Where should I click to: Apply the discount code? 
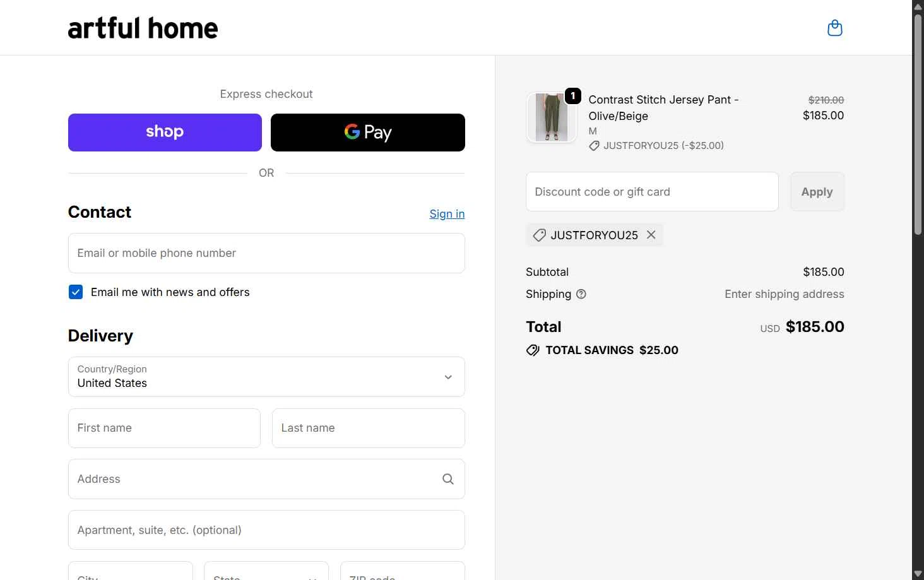817,192
